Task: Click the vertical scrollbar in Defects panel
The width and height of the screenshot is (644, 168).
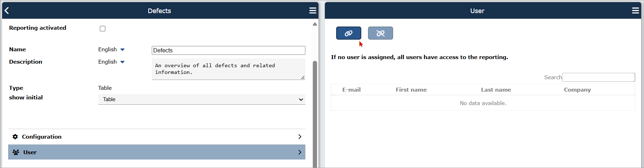Action: pos(315,113)
